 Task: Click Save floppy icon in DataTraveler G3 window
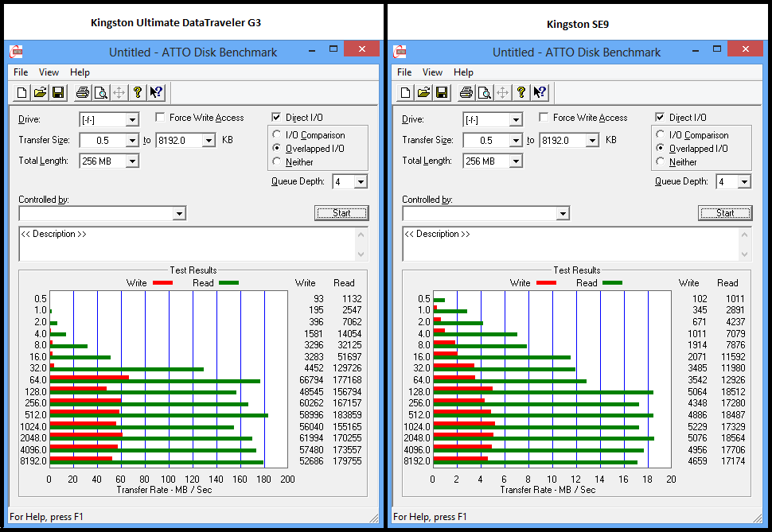pyautogui.click(x=58, y=92)
